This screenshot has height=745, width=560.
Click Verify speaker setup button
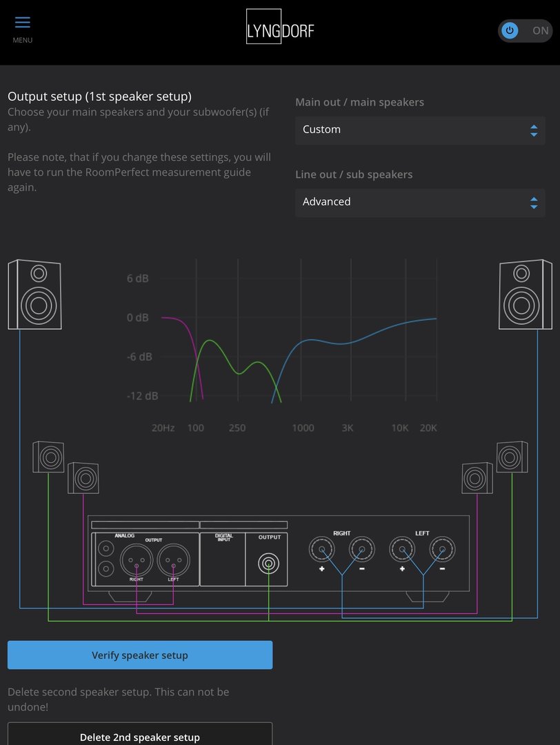coord(140,655)
